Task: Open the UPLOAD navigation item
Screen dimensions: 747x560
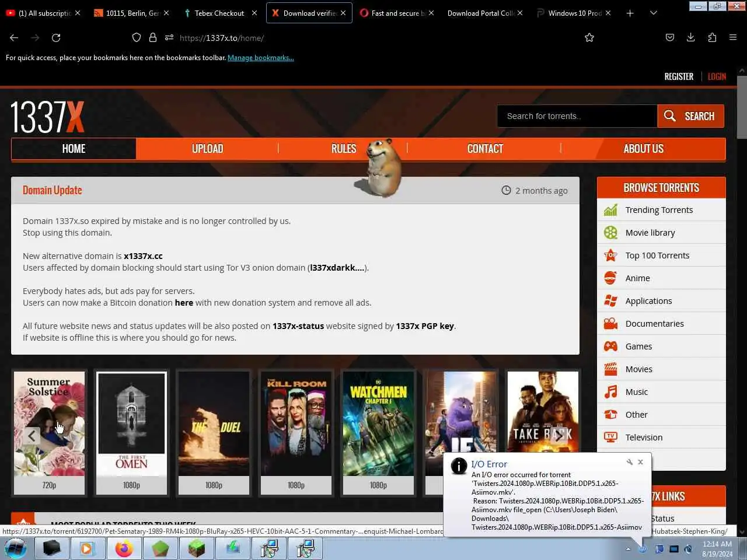Action: tap(207, 149)
